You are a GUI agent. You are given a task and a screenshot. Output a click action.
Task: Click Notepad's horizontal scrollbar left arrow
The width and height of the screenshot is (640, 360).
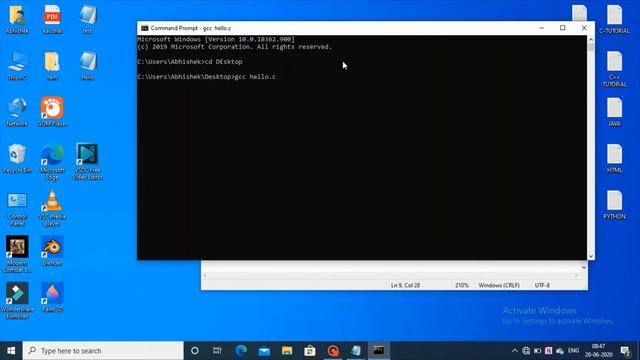[x=205, y=276]
